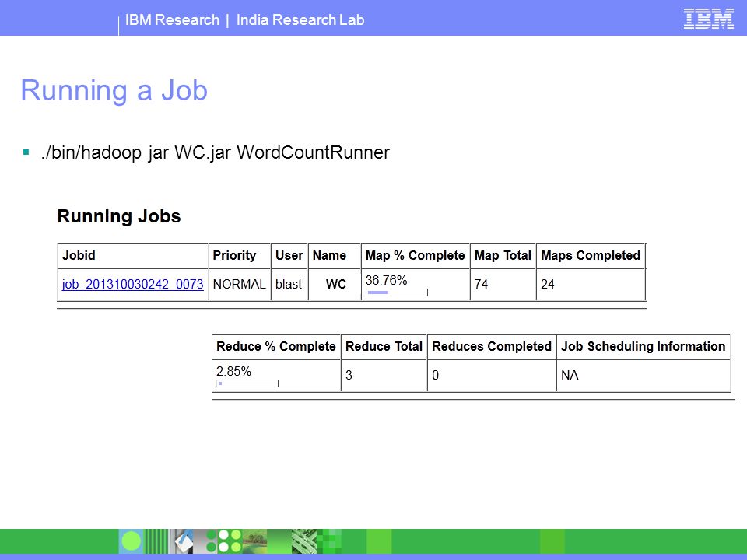Open job_201310030242_0073 link

coord(132,285)
